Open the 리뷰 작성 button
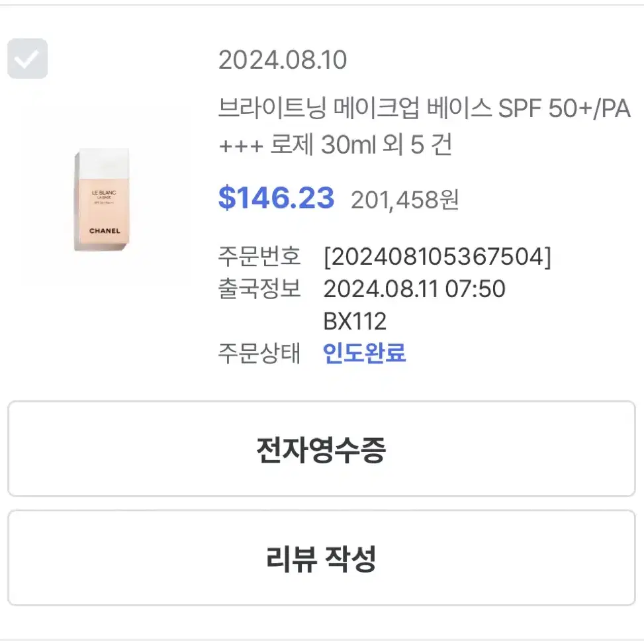644x644 pixels. pos(322,558)
